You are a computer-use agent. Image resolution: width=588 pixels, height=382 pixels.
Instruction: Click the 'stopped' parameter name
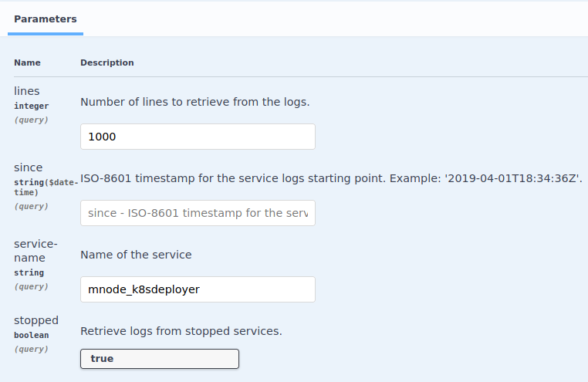(x=36, y=320)
